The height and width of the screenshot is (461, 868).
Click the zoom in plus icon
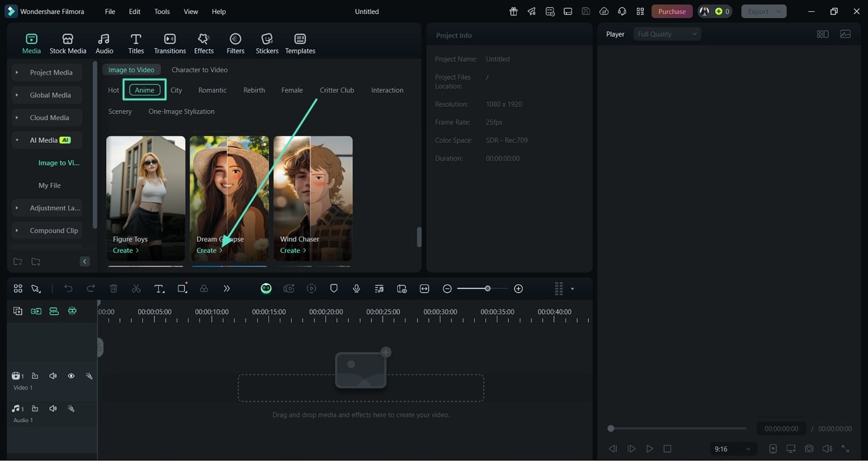pyautogui.click(x=519, y=289)
